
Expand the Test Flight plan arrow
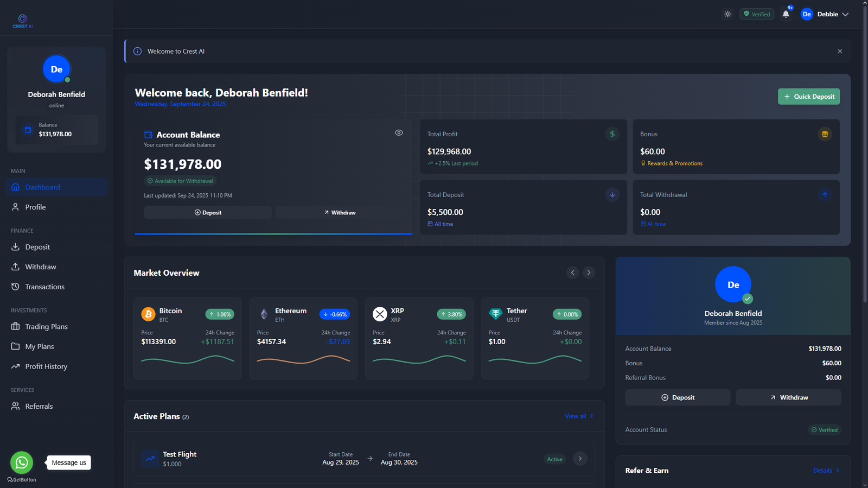pyautogui.click(x=580, y=459)
